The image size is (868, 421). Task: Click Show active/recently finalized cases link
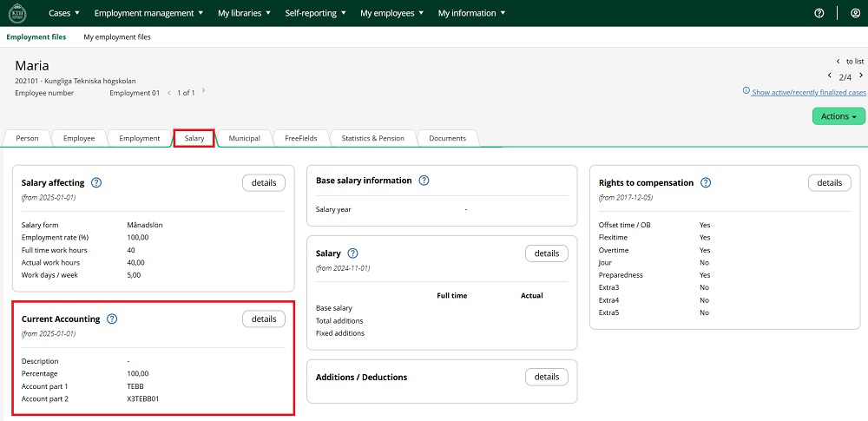pyautogui.click(x=808, y=92)
